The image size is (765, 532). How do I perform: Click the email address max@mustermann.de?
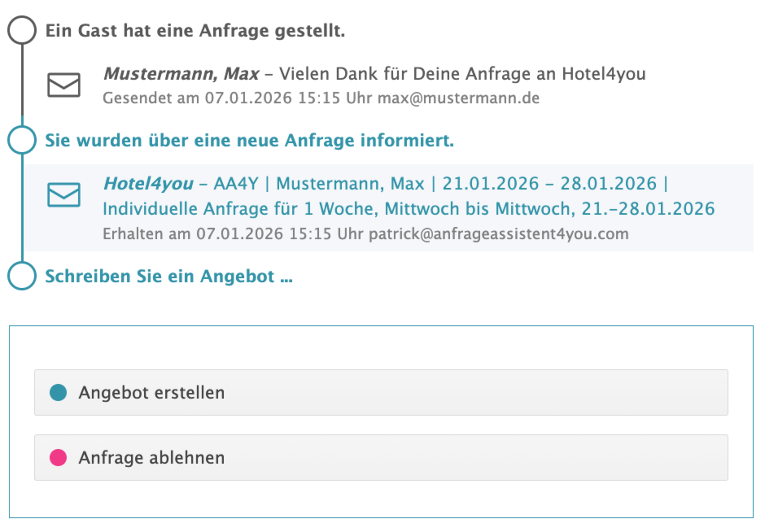click(458, 98)
